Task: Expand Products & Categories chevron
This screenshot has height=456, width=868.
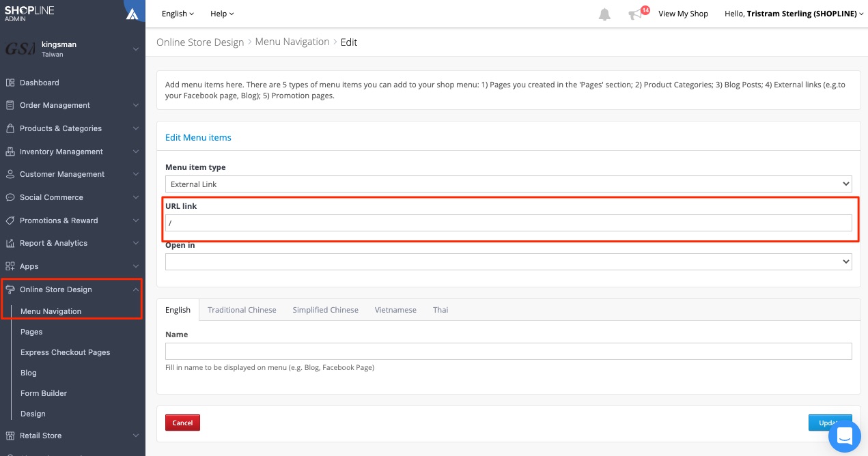Action: click(x=136, y=128)
